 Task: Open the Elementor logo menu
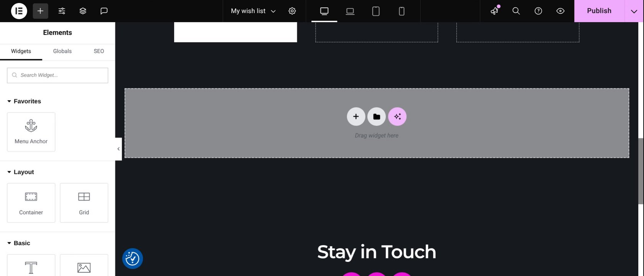click(x=19, y=11)
